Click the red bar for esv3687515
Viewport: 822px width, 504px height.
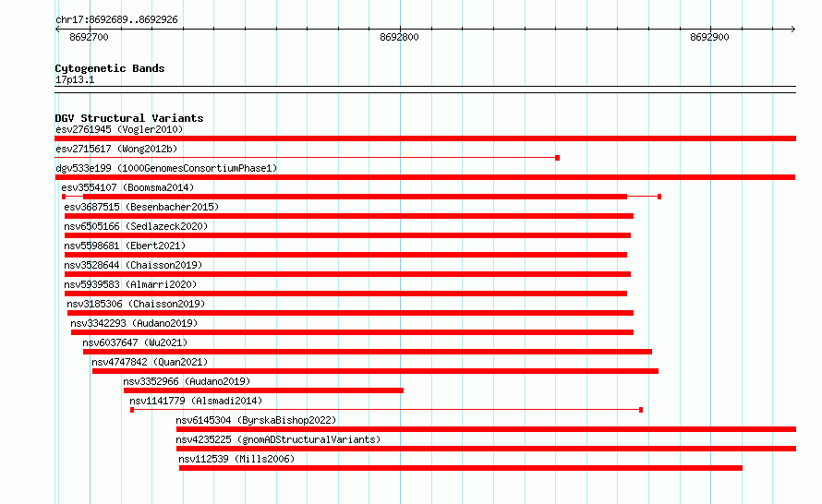coord(348,216)
